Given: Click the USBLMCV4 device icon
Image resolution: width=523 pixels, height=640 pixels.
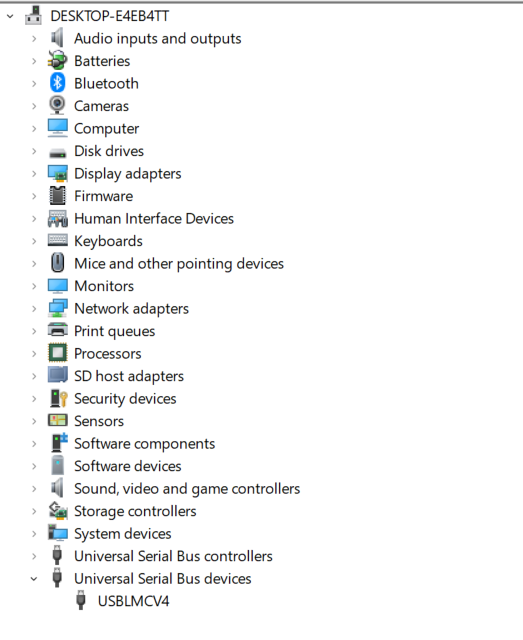Looking at the screenshot, I should [81, 601].
